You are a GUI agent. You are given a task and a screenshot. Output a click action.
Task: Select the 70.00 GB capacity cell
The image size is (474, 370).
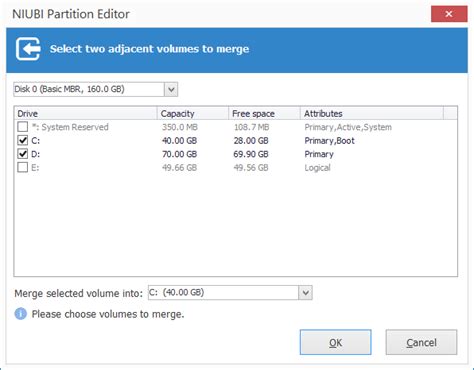click(179, 154)
